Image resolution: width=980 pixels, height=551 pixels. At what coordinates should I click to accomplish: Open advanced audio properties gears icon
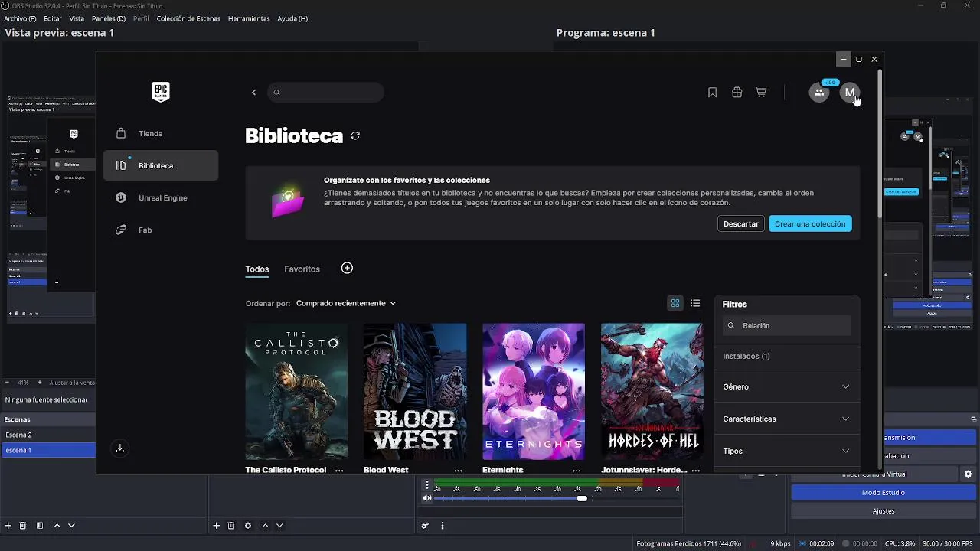[x=425, y=526]
